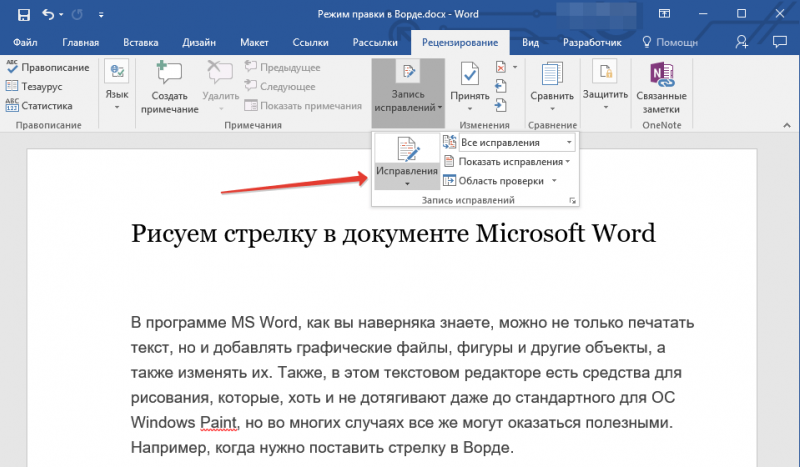Switch to the Ссылки tab

[x=310, y=42]
